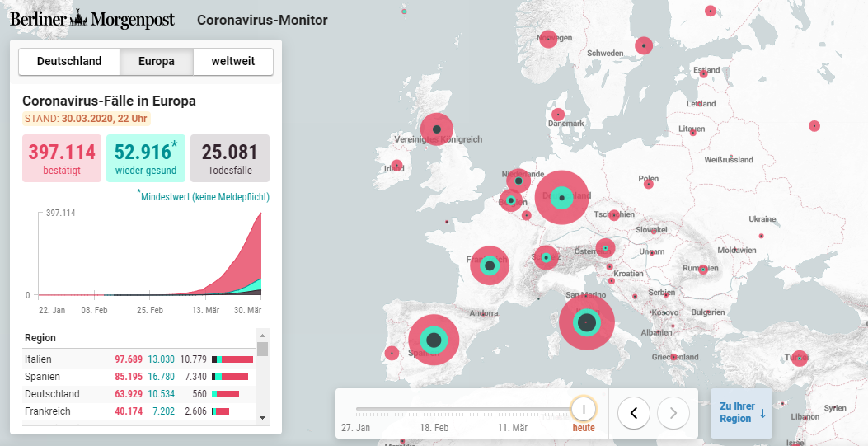Viewport: 868px width, 446px height.
Task: Click the Italy case bubble on map
Action: point(586,322)
